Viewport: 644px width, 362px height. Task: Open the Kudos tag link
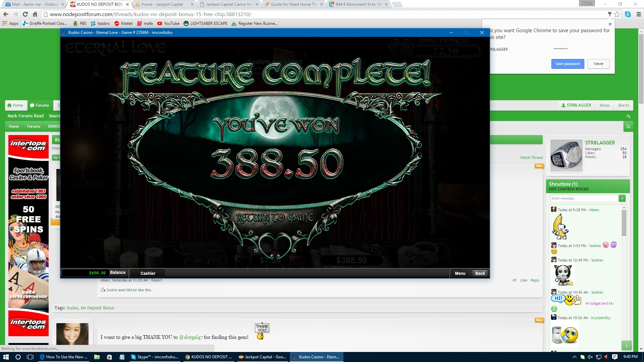72,308
